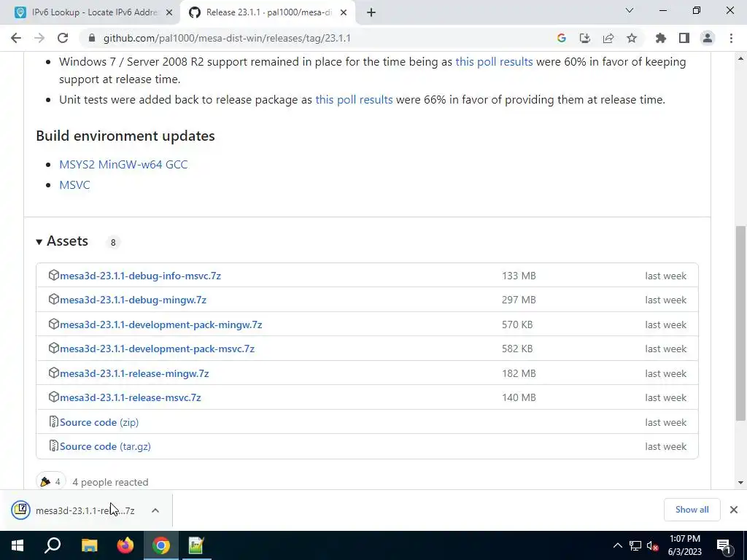Close the downloads bar
This screenshot has width=747, height=560.
pyautogui.click(x=734, y=510)
